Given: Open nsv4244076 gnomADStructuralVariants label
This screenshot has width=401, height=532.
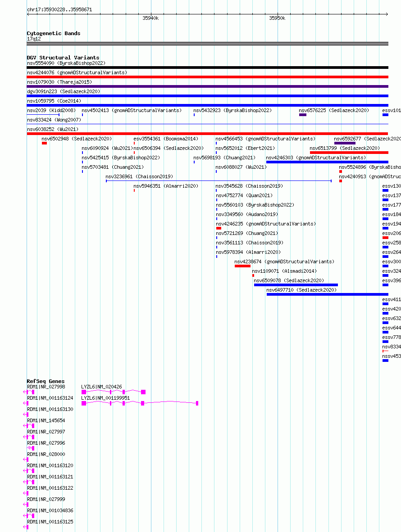Looking at the screenshot, I should 77,72.
